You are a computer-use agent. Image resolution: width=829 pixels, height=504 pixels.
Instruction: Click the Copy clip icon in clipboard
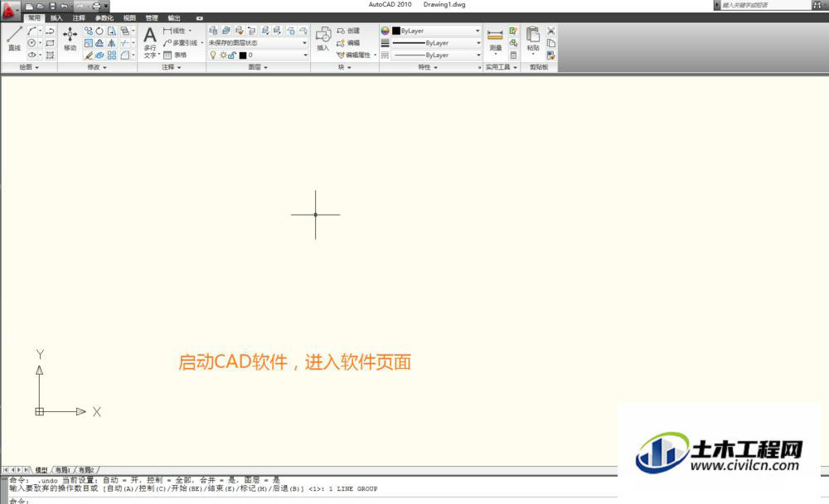point(551,43)
